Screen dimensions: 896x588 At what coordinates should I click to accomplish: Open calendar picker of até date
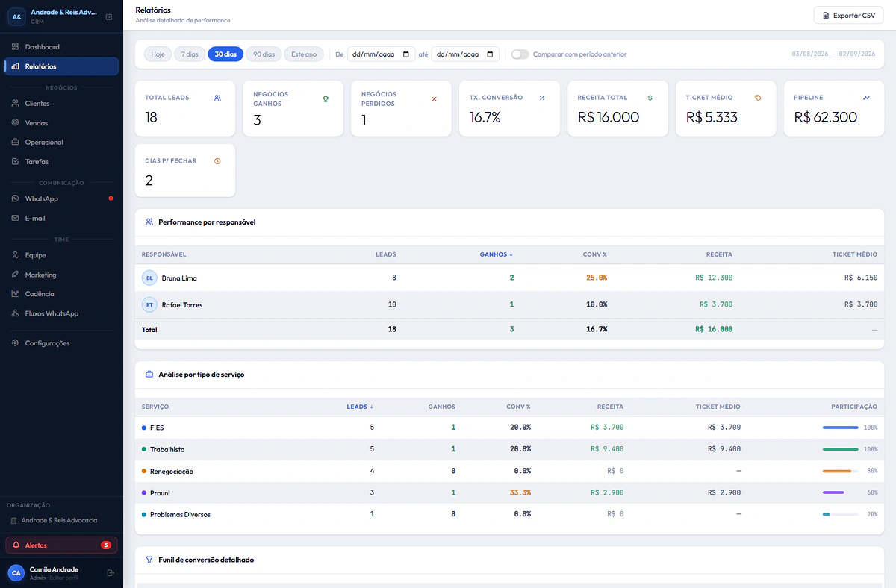point(491,54)
